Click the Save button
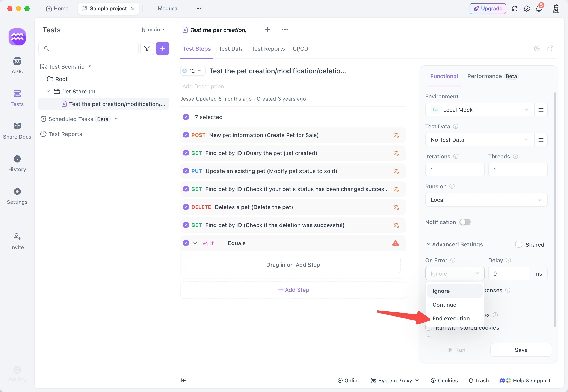The height and width of the screenshot is (392, 568). pos(521,350)
